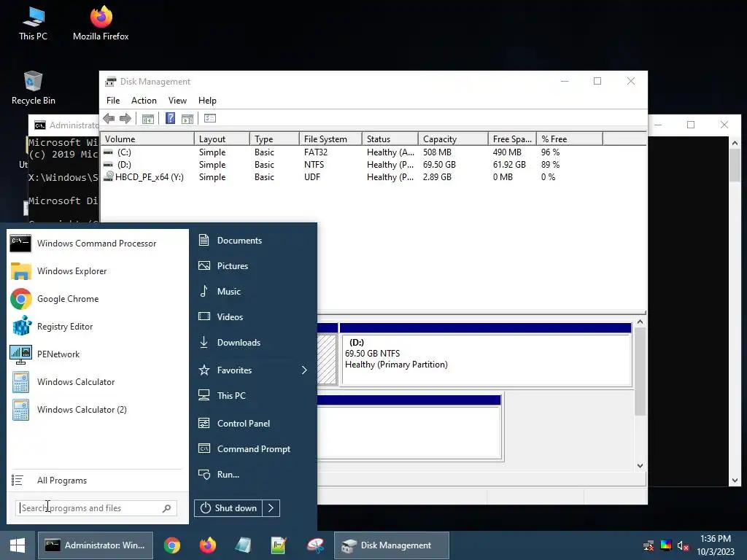
Task: Click command prompt window scrollbar up arrow
Action: pos(735,142)
